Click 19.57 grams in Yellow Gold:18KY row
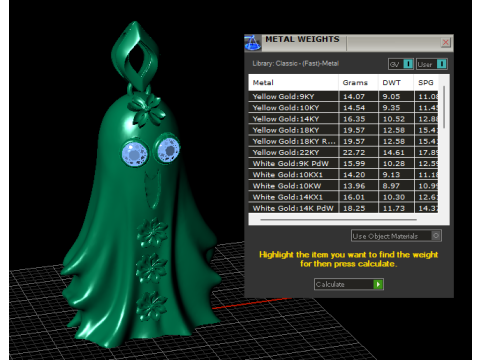Viewport: 480px width, 360px height. [358, 130]
